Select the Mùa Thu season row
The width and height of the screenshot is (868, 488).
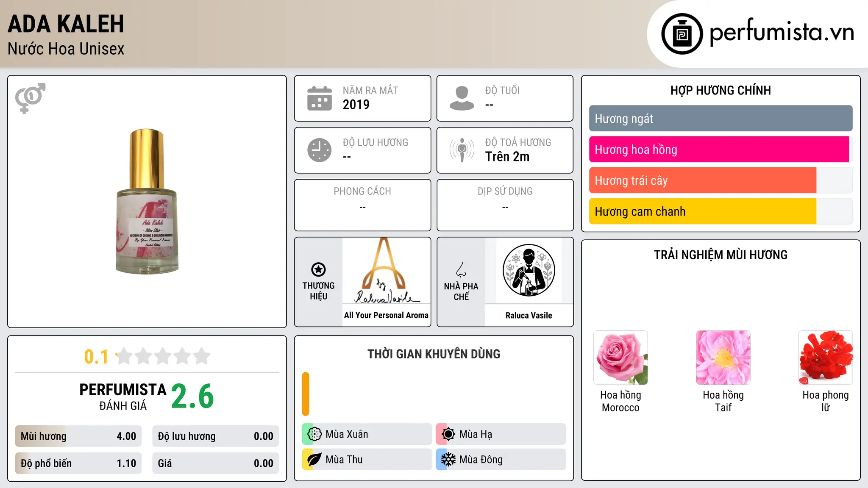point(367,460)
